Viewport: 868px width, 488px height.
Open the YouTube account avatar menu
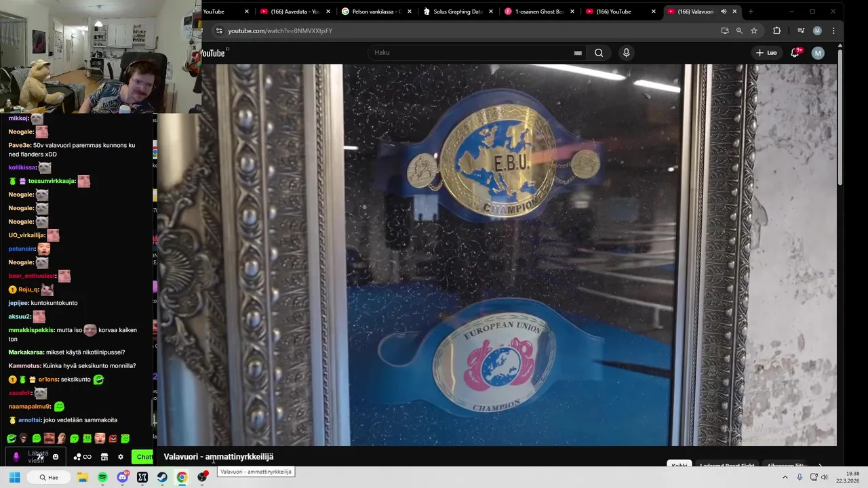point(818,53)
